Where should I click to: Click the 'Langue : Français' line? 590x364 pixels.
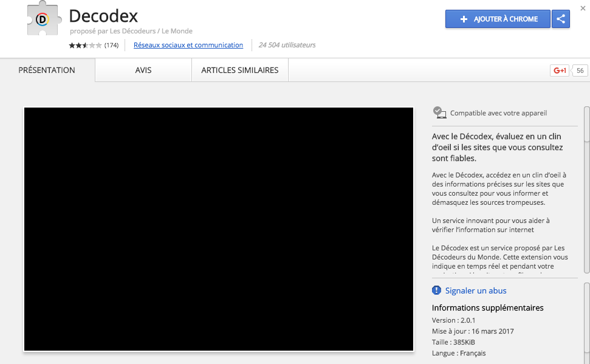[459, 353]
